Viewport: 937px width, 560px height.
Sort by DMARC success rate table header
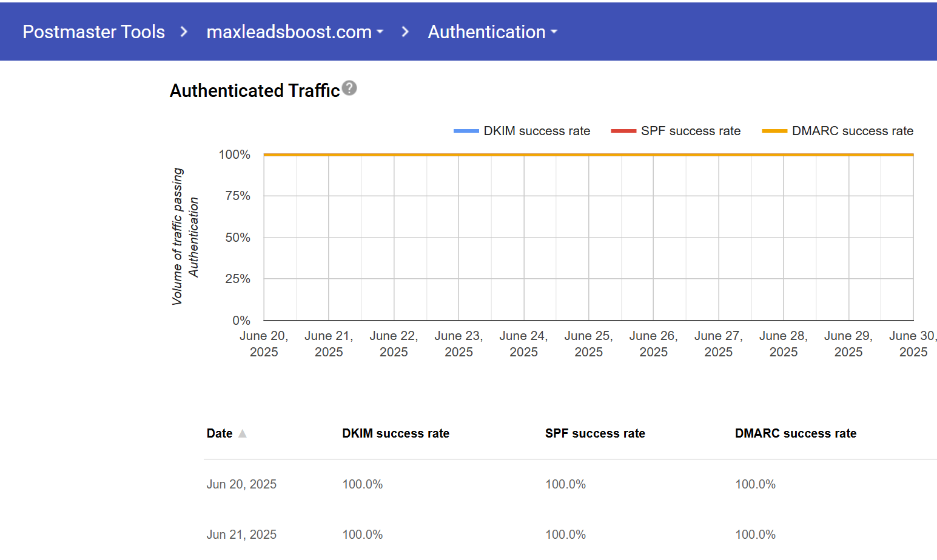coord(796,433)
